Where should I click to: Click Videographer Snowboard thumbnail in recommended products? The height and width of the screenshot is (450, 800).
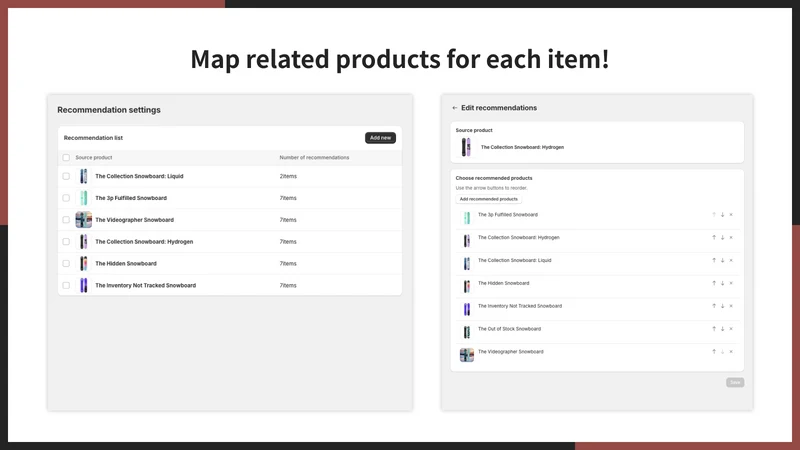point(467,355)
